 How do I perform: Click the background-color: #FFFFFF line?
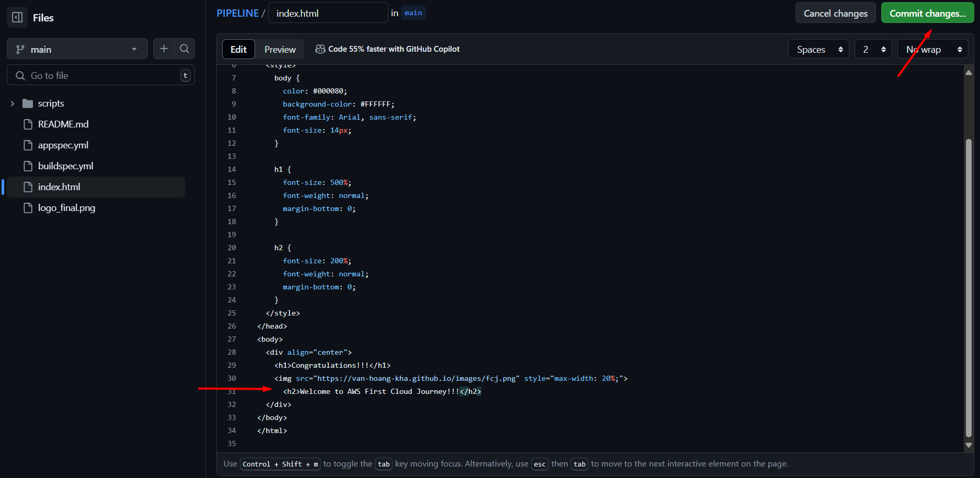tap(339, 104)
